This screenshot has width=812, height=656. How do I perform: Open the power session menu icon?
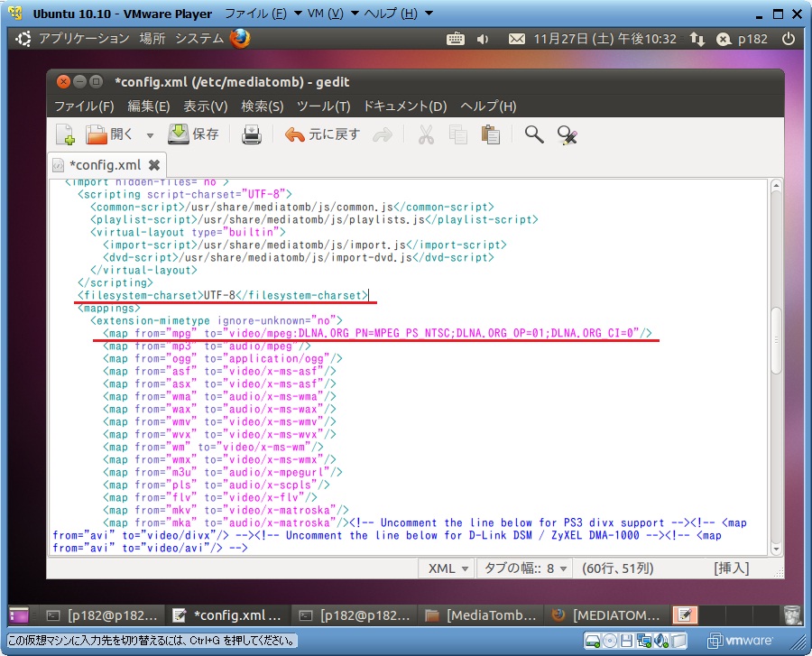[789, 39]
